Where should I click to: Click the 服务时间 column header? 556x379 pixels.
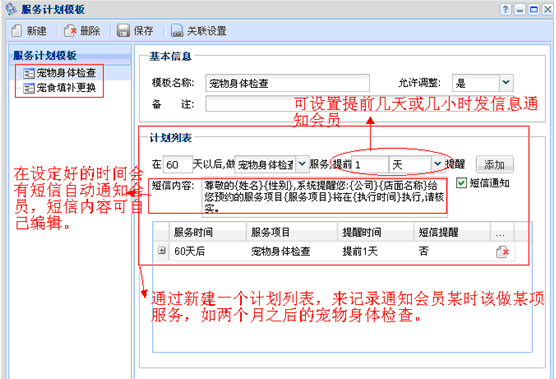pos(208,232)
